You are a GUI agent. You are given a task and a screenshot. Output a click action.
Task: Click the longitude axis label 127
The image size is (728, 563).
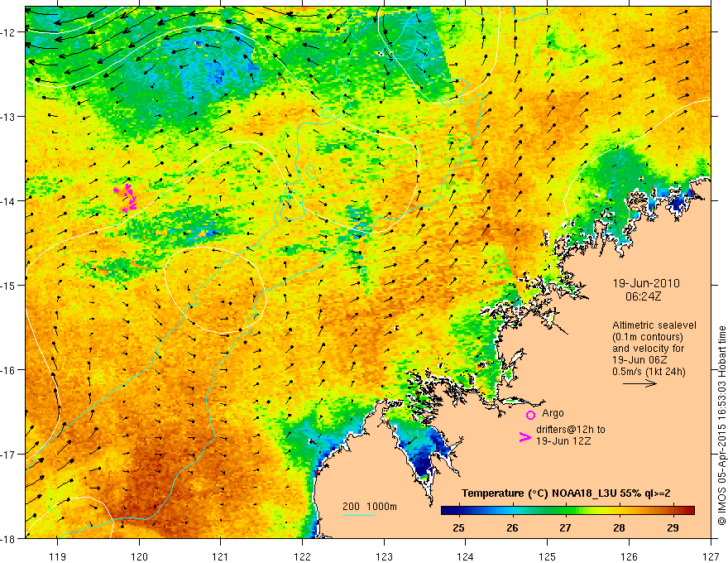(711, 556)
